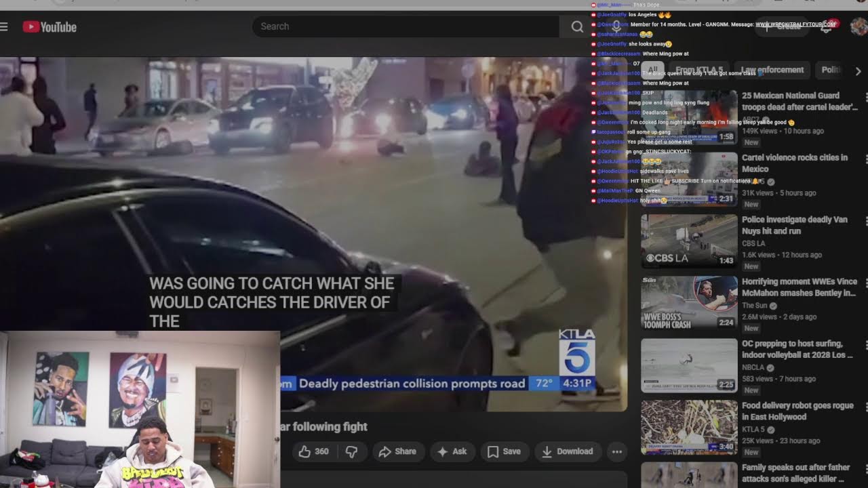This screenshot has width=868, height=488.
Task: Open title 'Horrifying moment WWEs Vince McMahon smashes Bentley'
Action: (800, 287)
